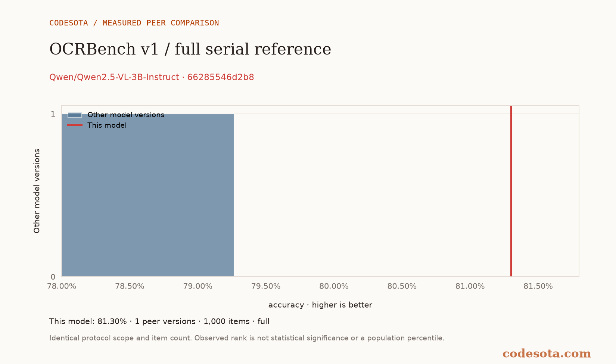Screen dimensions: 616x364
Task: Click the 80.00% x-axis tick label
Action: (334, 286)
